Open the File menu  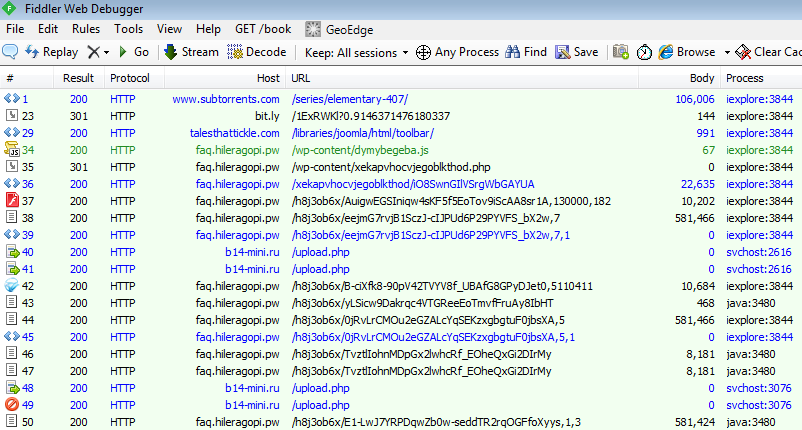point(15,29)
